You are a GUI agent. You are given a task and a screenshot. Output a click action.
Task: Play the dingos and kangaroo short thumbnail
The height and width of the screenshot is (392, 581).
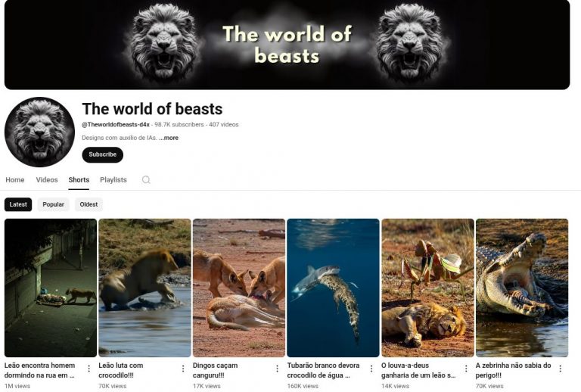pos(239,288)
